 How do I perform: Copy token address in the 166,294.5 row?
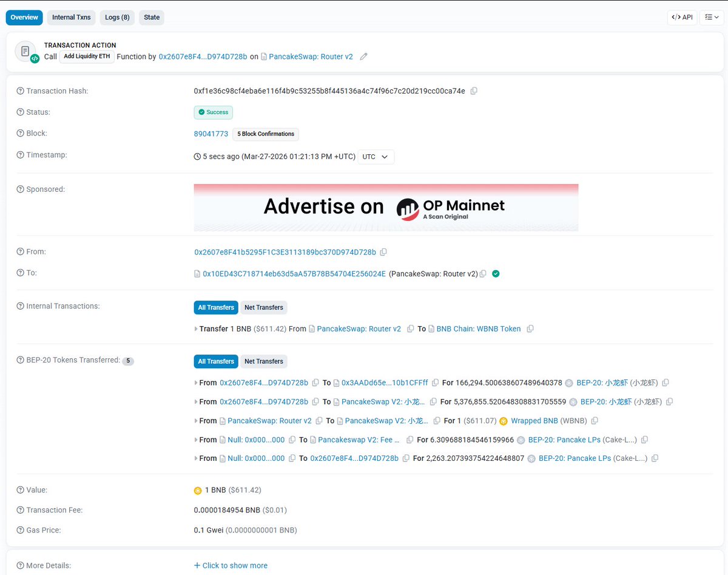tap(666, 383)
